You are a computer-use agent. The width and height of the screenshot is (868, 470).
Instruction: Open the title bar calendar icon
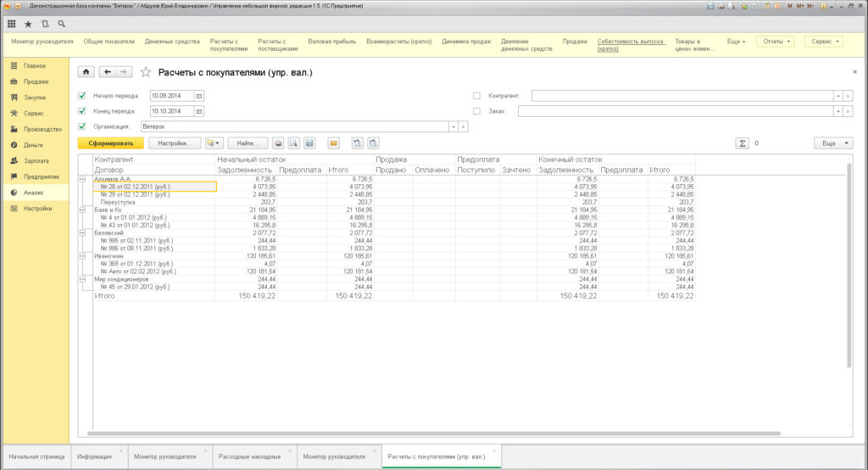click(778, 6)
